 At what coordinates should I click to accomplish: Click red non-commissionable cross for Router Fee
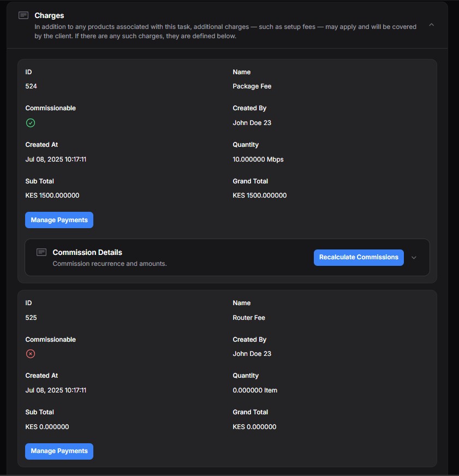click(31, 354)
